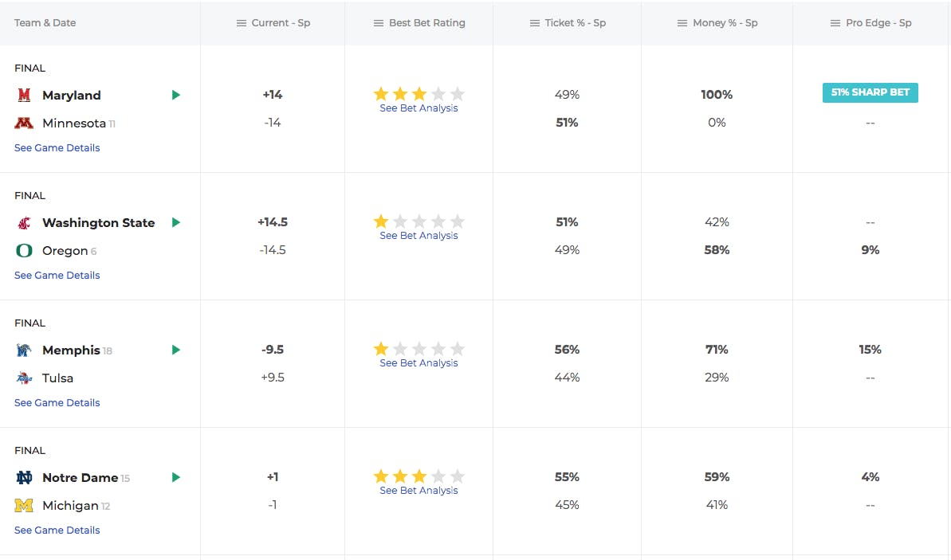This screenshot has width=951, height=560.
Task: Click the Team & Date column header
Action: click(45, 23)
